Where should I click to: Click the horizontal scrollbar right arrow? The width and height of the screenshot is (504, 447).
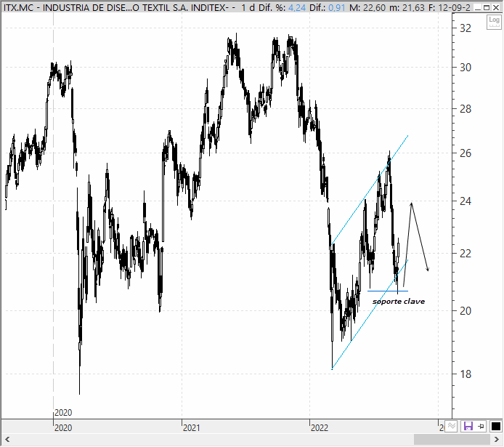click(x=497, y=439)
